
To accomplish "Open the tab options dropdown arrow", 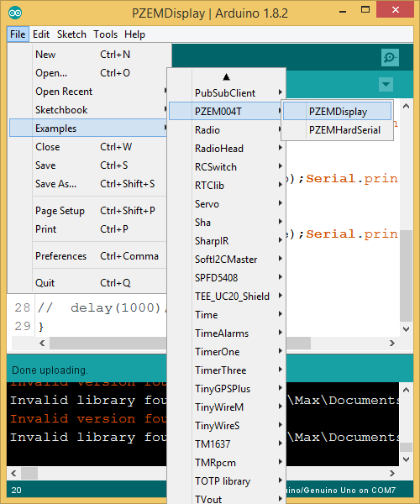I will [386, 85].
